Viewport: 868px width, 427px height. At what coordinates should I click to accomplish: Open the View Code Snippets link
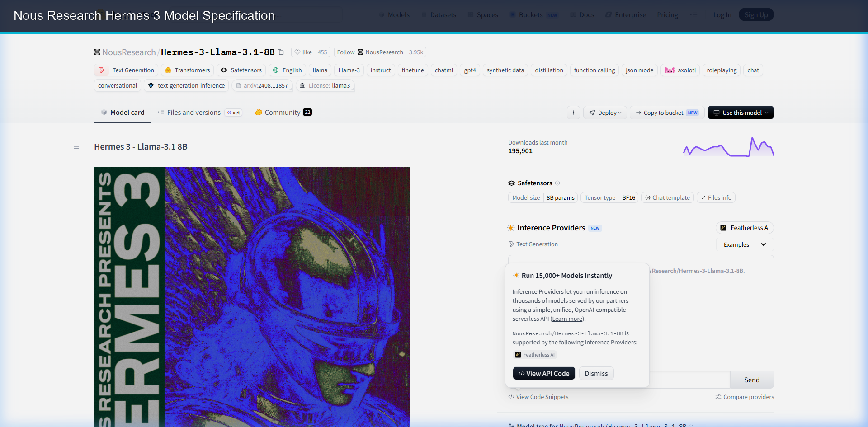[538, 397]
